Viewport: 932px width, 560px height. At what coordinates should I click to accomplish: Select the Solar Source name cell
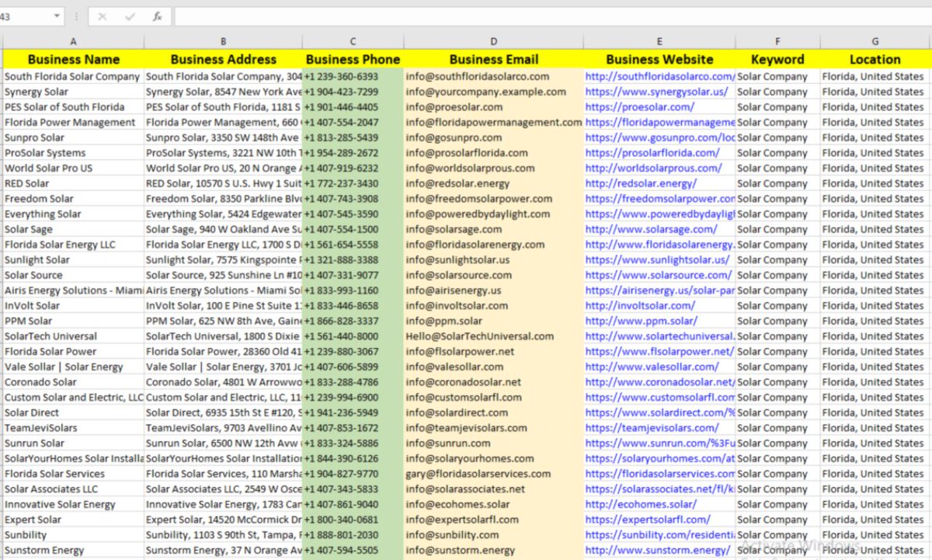click(73, 275)
